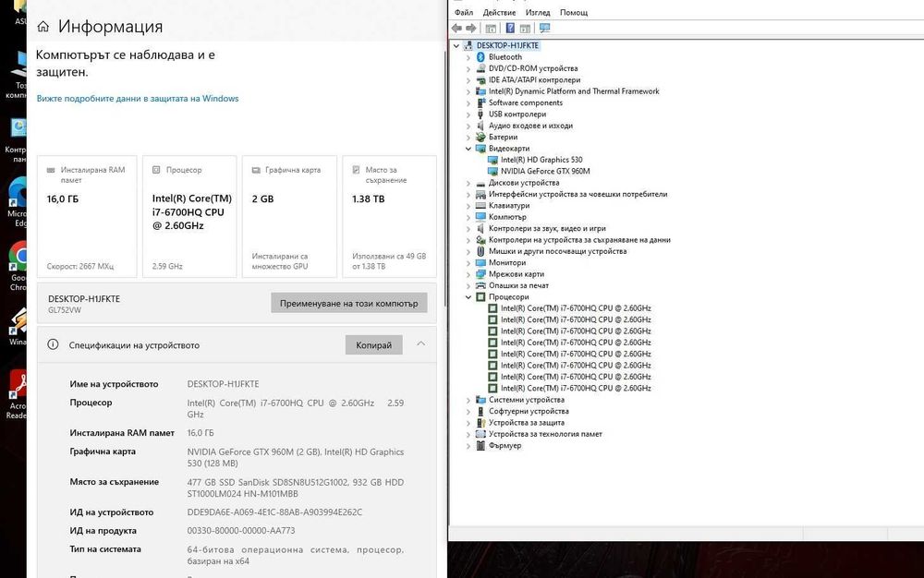The width and height of the screenshot is (924, 578).
Task: Click the Forward arrow in Device Manager toolbar
Action: tap(471, 28)
